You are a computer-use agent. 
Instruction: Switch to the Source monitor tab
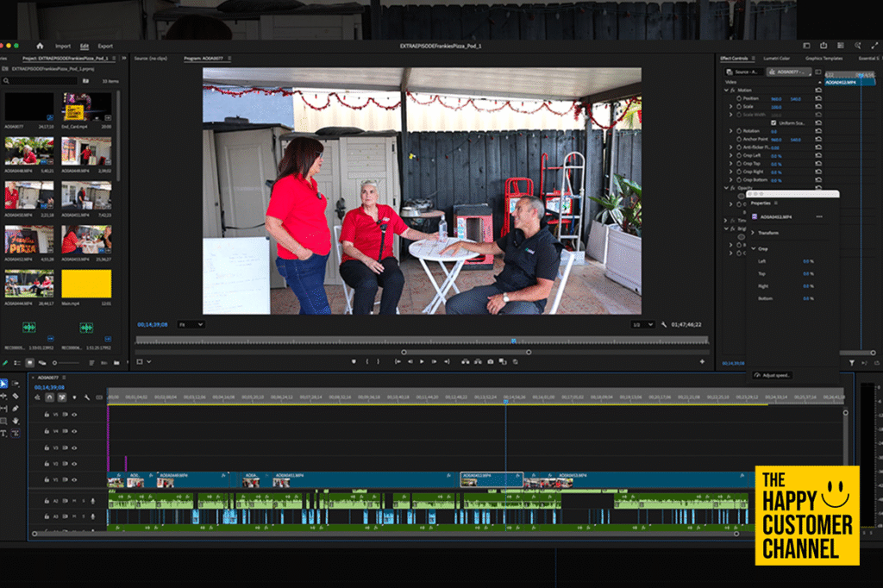click(x=150, y=59)
